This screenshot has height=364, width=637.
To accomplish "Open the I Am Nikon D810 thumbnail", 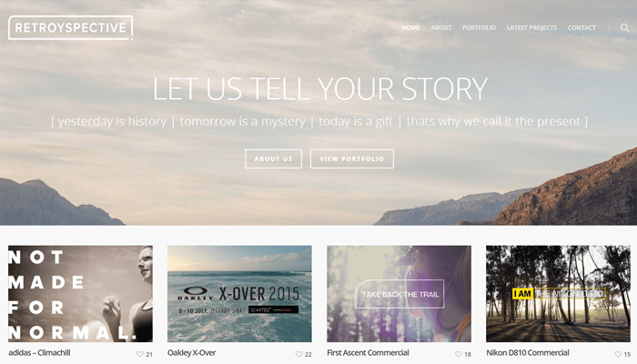I will (558, 294).
